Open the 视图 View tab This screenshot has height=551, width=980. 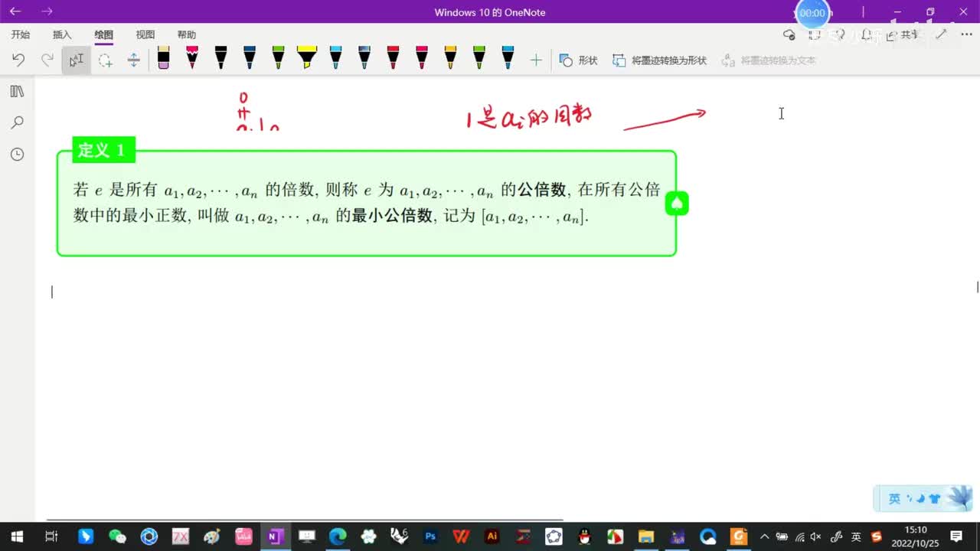coord(145,34)
